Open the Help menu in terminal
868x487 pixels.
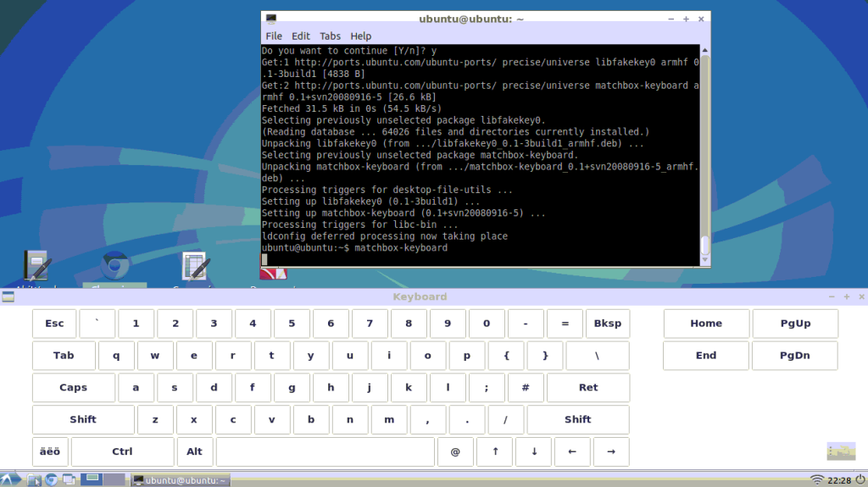tap(360, 36)
